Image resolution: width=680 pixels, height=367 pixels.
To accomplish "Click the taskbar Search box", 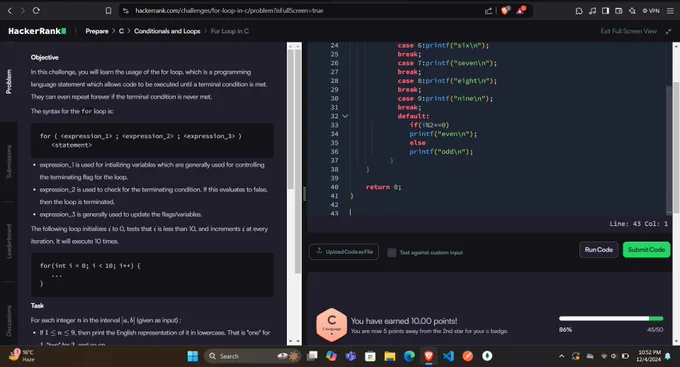I will 252,356.
